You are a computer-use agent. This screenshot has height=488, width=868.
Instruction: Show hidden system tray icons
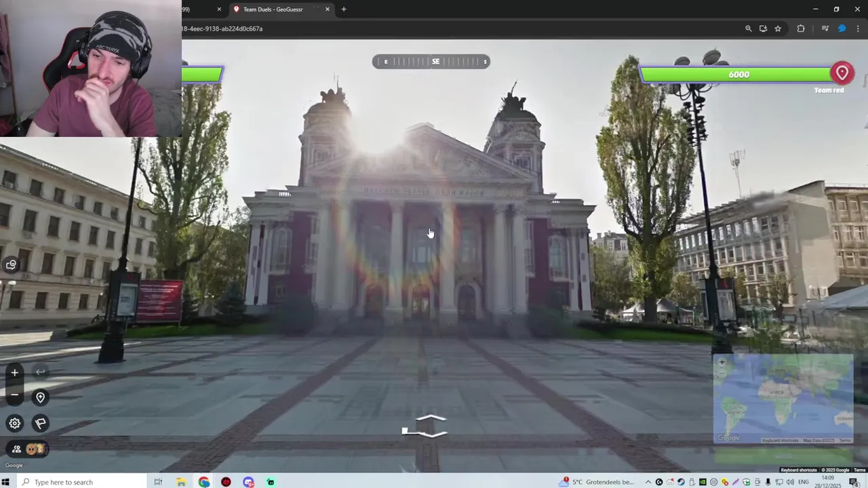tap(648, 482)
